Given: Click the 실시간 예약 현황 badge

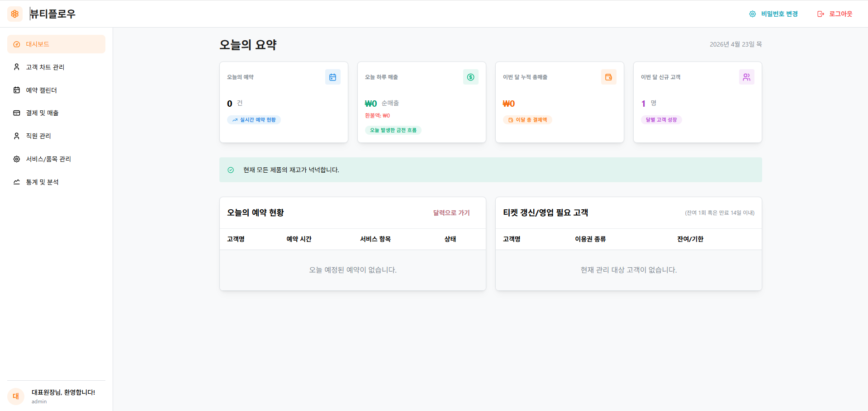Looking at the screenshot, I should tap(254, 120).
